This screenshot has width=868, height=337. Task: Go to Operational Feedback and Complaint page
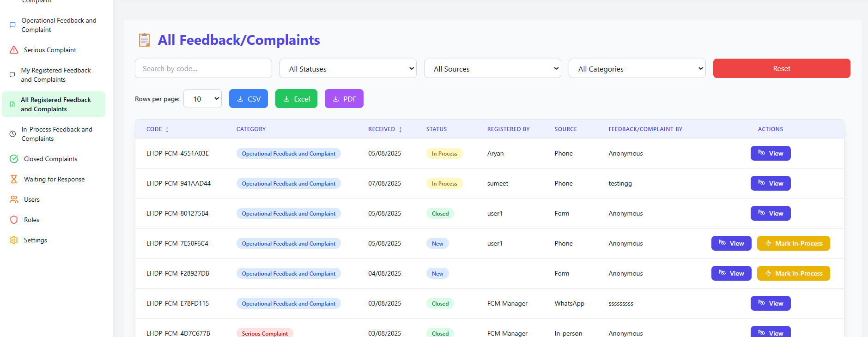click(x=59, y=25)
